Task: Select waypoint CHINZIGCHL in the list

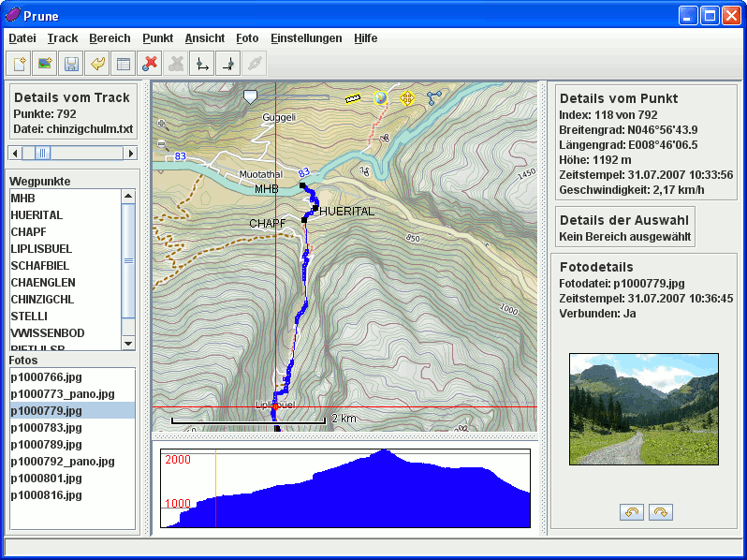Action: (42, 300)
